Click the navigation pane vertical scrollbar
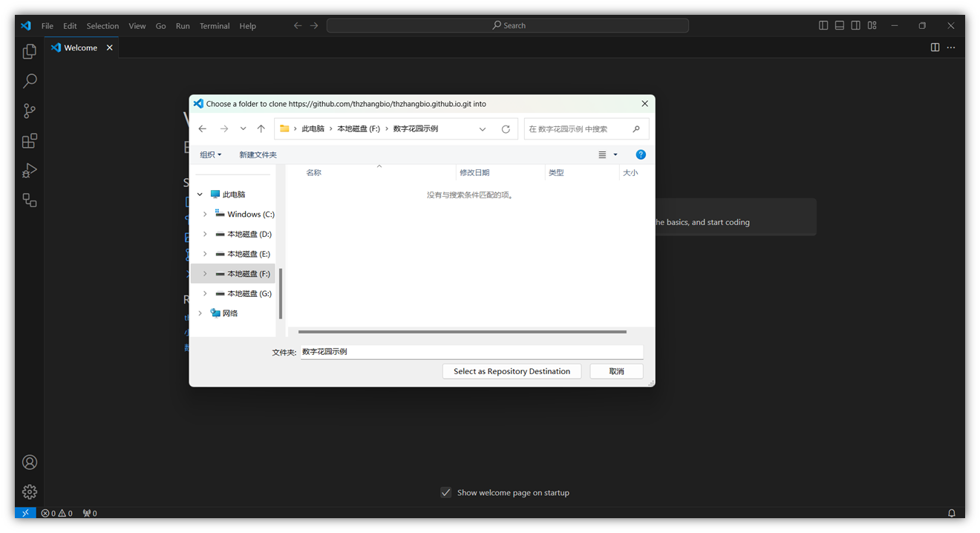Viewport: 980px width, 533px height. coord(281,293)
